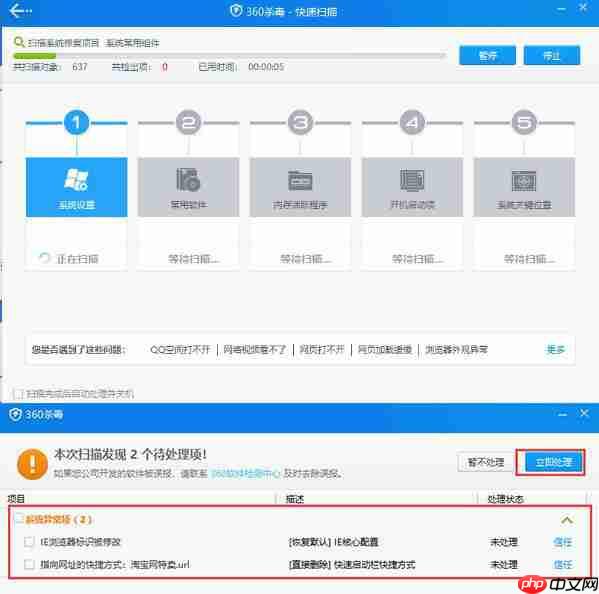Image resolution: width=599 pixels, height=594 pixels.
Task: Click the step 4 numbered circle
Action: (x=412, y=123)
